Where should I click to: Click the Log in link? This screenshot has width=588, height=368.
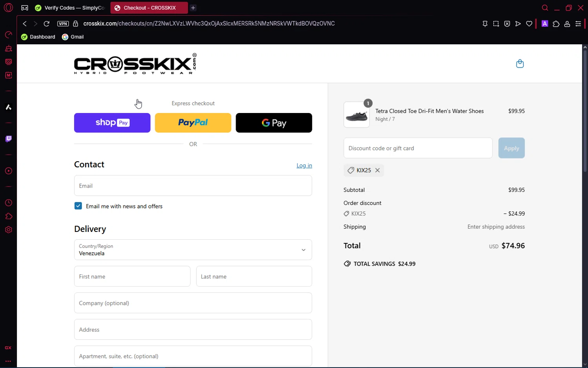(x=304, y=166)
